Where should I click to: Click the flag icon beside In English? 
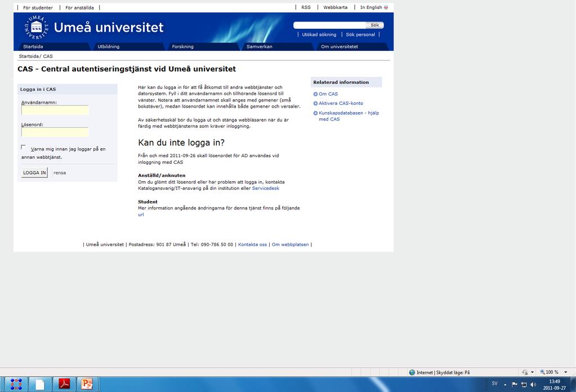click(386, 7)
